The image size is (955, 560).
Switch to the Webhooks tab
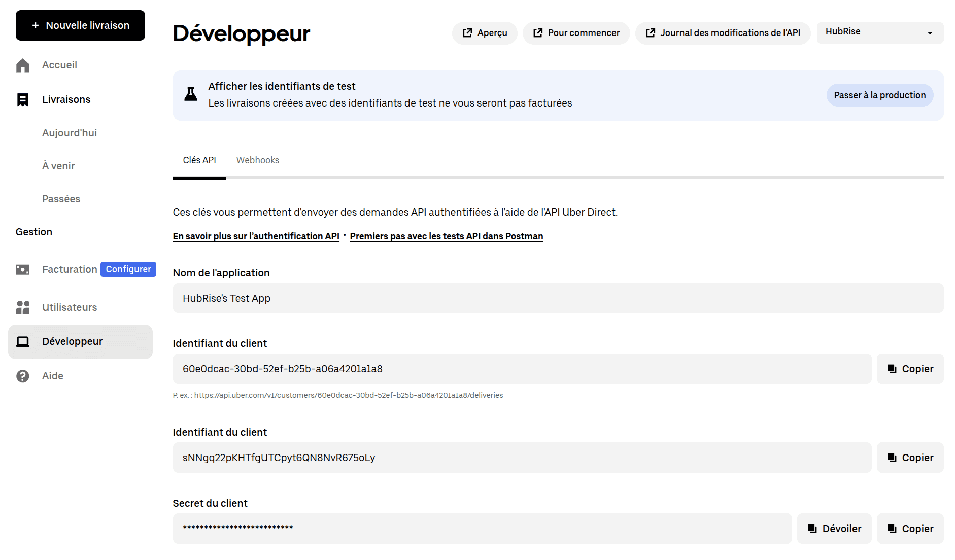point(257,160)
